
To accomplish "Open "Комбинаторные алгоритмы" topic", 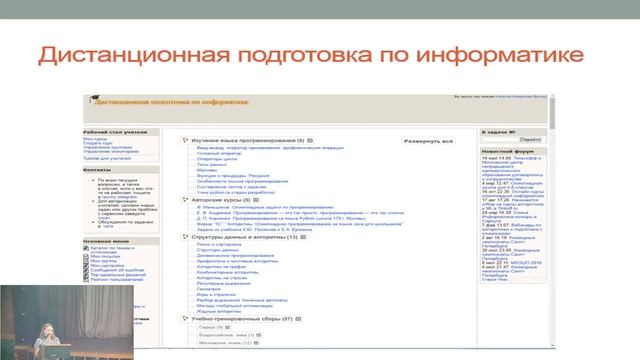I will point(228,272).
